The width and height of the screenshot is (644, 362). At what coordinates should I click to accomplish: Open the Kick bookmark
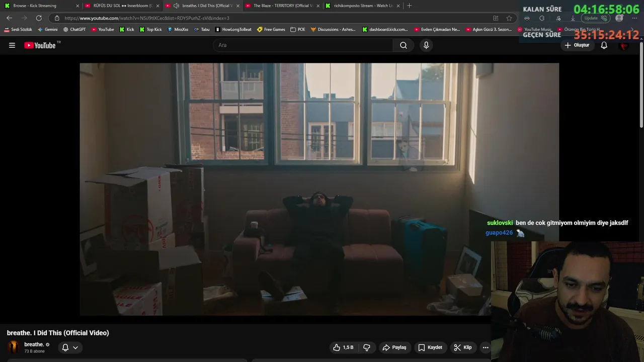127,30
